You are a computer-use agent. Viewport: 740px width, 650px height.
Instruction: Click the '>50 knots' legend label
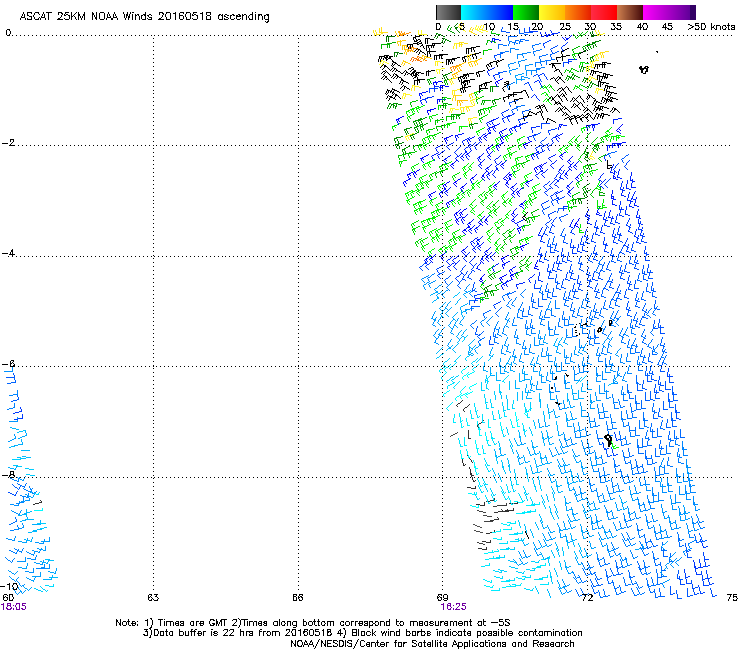click(x=711, y=27)
